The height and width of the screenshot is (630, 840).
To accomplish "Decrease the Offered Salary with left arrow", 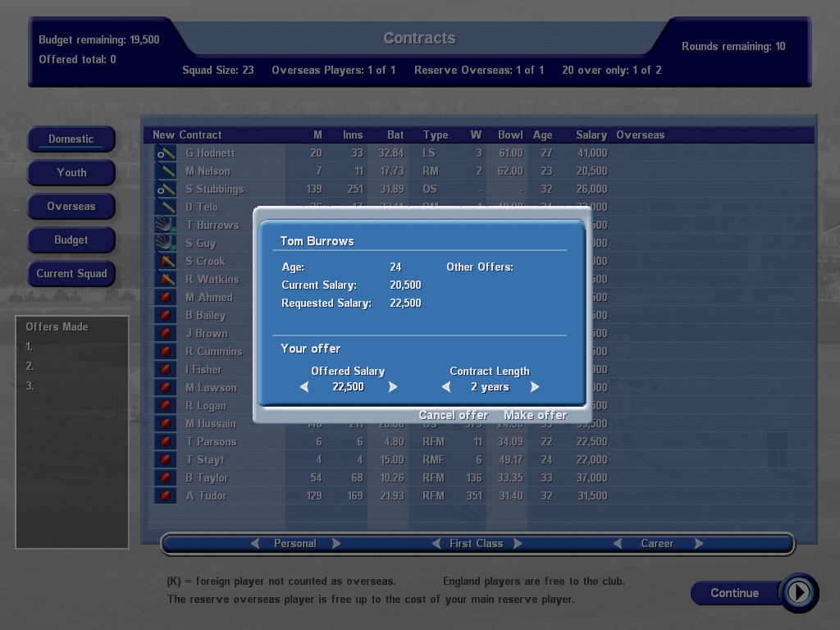I will (304, 387).
